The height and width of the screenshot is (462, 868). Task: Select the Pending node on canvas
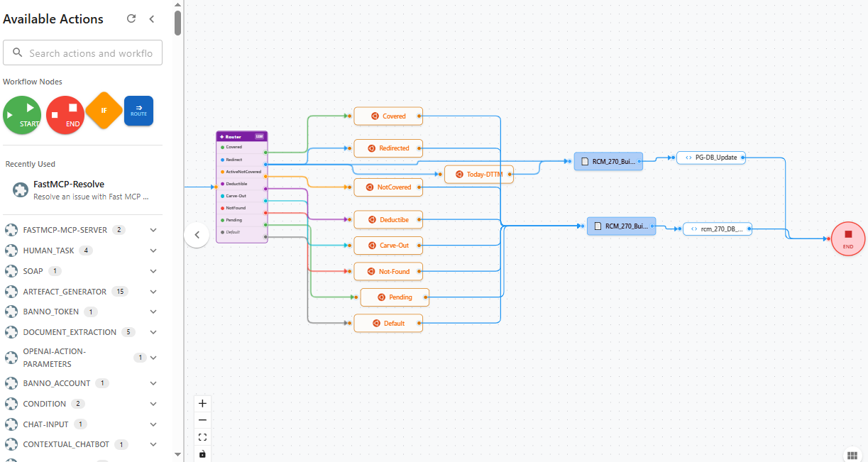[x=395, y=297]
